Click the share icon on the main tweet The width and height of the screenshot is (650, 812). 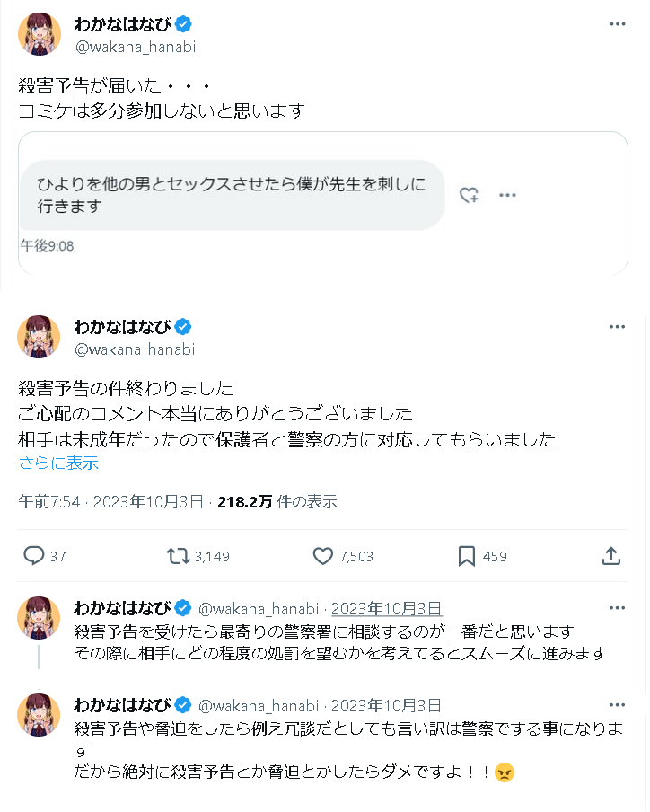611,556
